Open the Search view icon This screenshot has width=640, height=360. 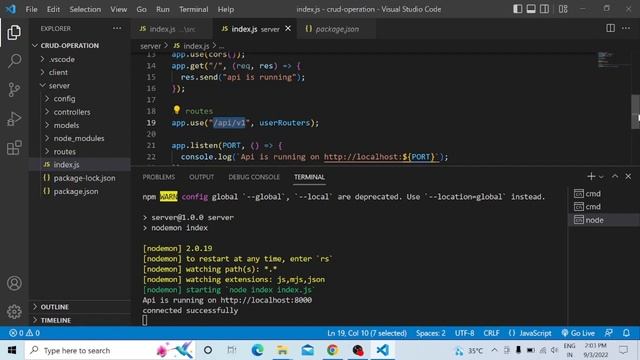click(x=14, y=61)
